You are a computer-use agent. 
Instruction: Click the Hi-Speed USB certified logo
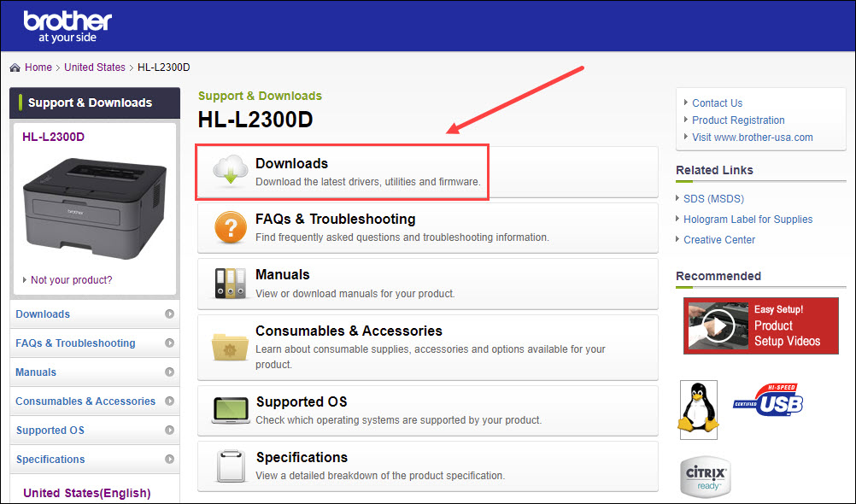[x=767, y=400]
